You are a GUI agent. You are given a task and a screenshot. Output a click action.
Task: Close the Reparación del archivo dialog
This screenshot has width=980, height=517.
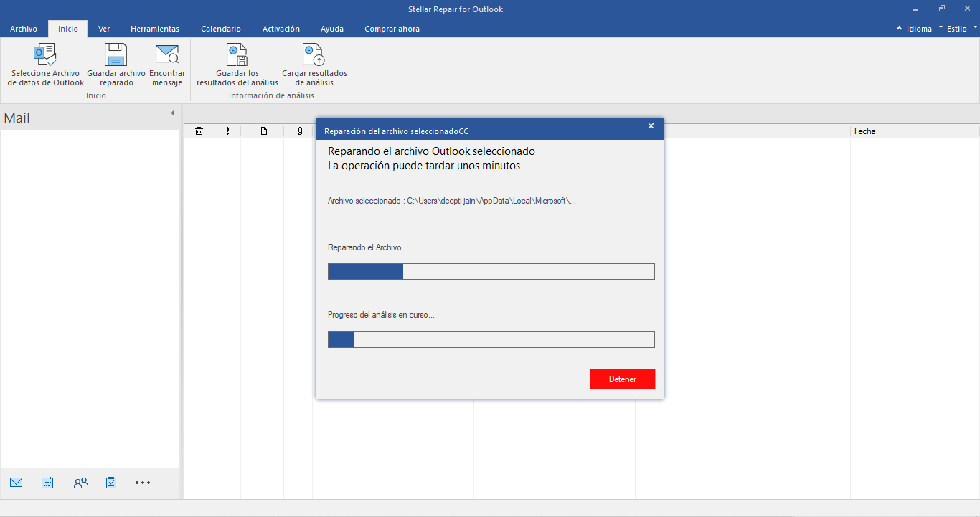(x=651, y=126)
